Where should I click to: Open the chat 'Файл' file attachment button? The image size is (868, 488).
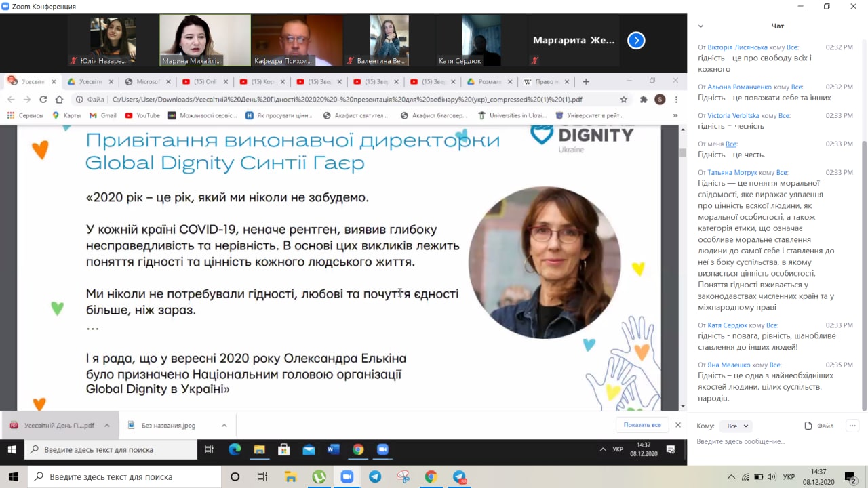point(819,426)
